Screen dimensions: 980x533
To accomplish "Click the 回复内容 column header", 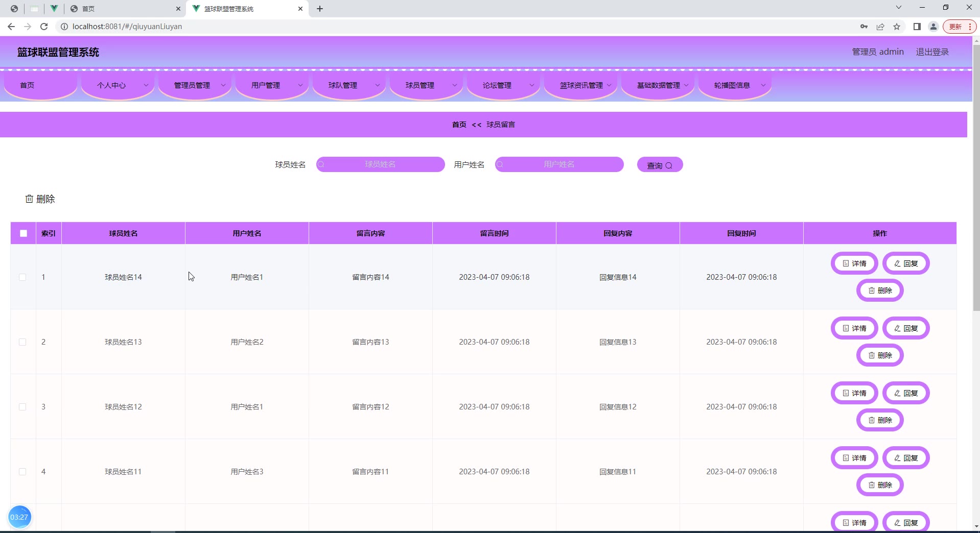I will (x=618, y=233).
